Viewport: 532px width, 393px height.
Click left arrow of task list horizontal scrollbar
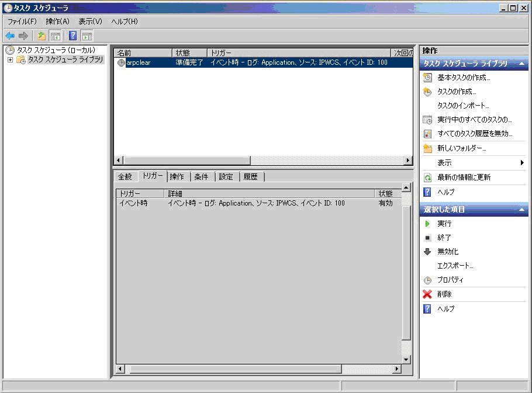[119, 160]
